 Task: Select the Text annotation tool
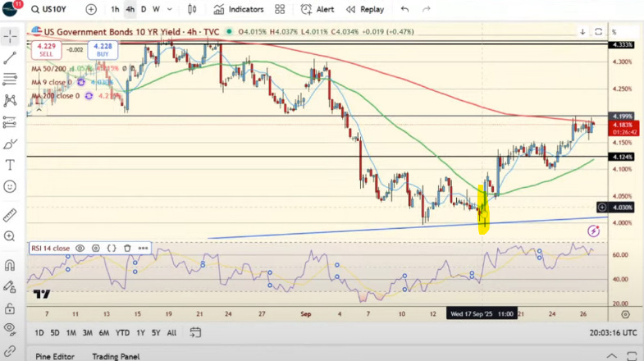pos(10,165)
